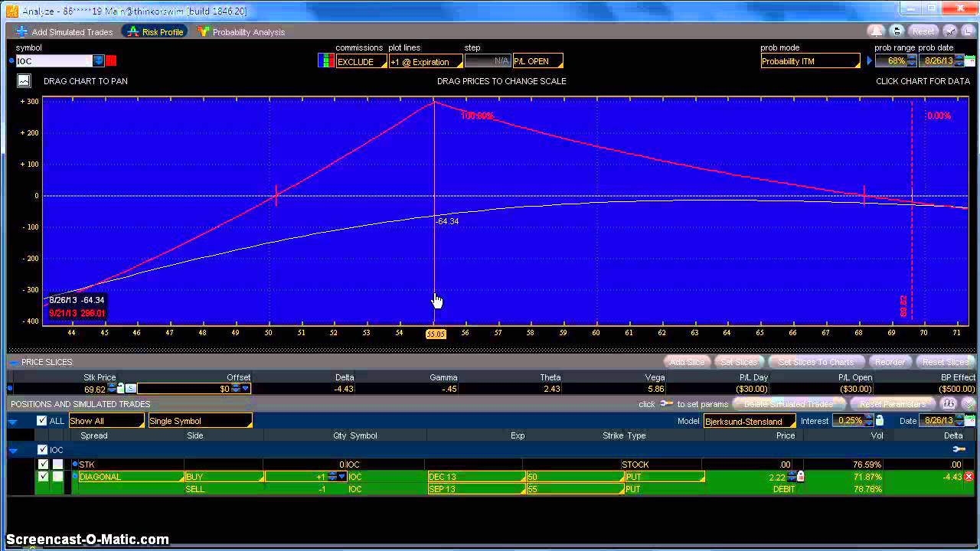This screenshot has height=551, width=980.
Task: Open the P/L OPEN dropdown
Action: [537, 61]
